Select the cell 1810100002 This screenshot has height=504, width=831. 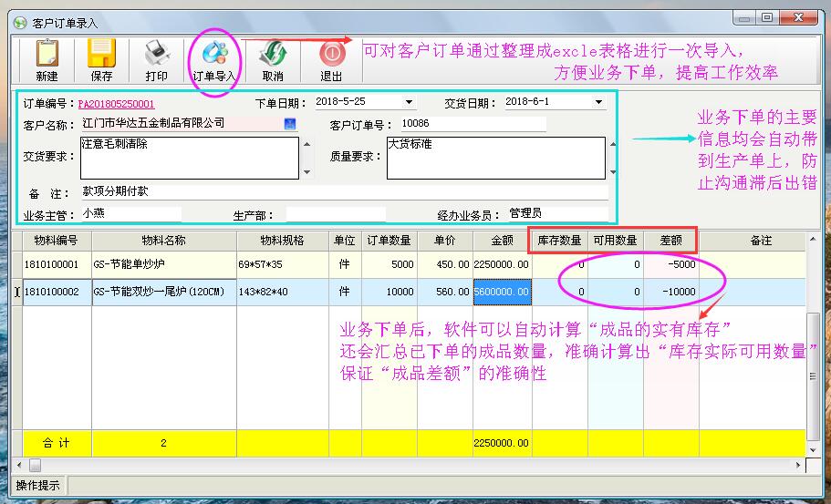click(57, 292)
